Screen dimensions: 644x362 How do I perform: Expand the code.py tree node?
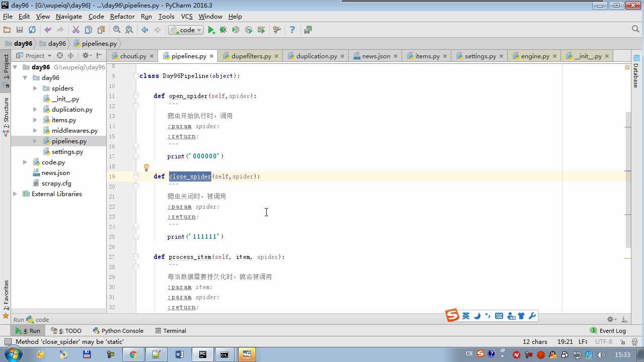[25, 162]
